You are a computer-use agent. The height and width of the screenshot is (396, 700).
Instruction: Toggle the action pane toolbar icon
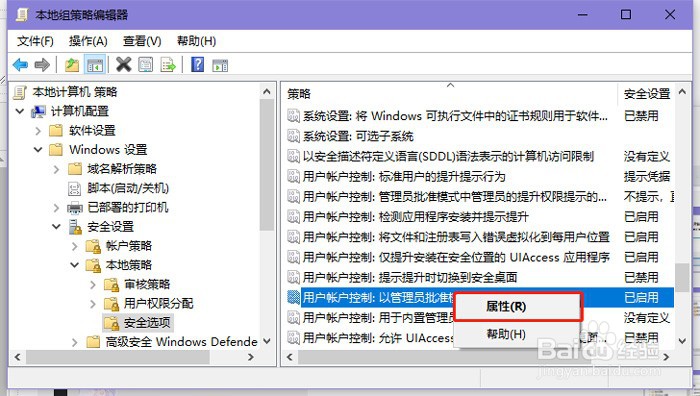coord(220,66)
